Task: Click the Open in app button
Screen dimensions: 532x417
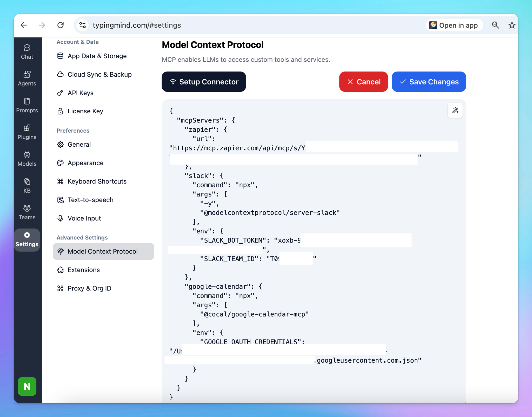Action: 454,25
